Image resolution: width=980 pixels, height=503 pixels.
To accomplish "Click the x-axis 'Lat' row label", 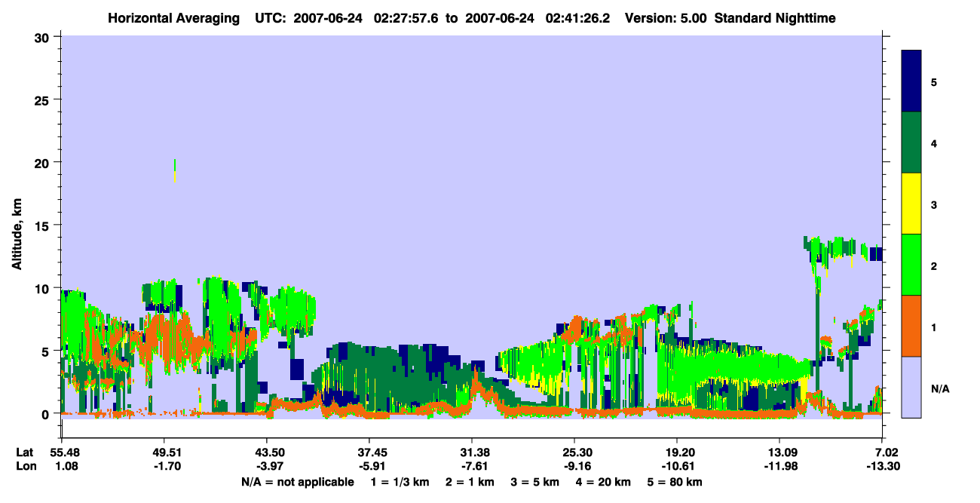I will click(25, 452).
